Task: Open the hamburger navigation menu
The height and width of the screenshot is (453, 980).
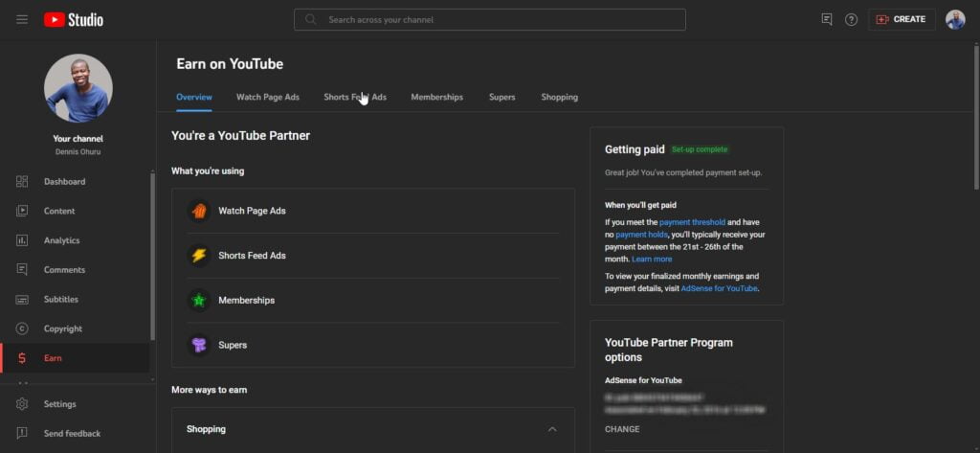Action: (22, 19)
